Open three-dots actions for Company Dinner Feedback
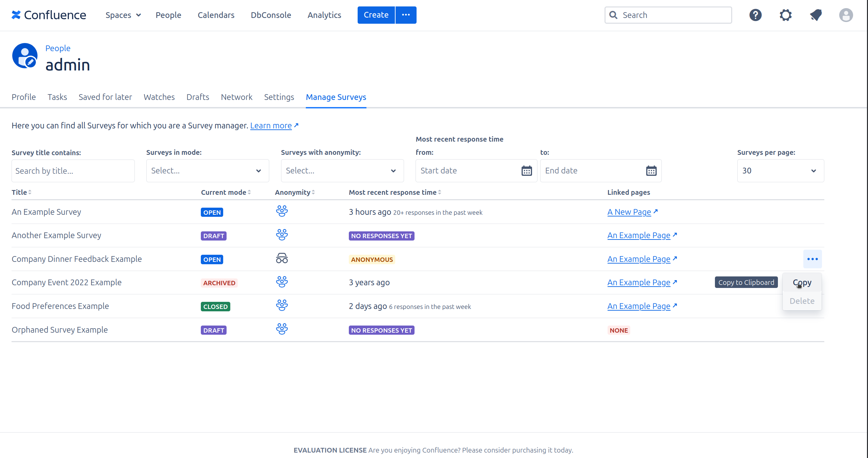This screenshot has height=458, width=868. pos(812,259)
